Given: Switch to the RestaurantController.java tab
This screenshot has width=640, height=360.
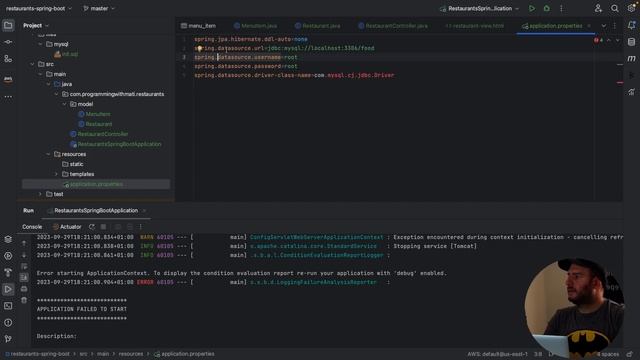Looking at the screenshot, I should point(393,26).
